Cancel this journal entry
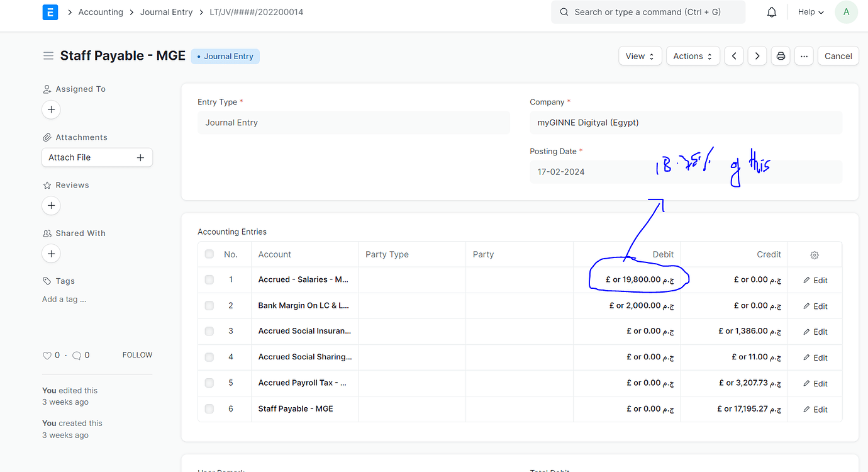The height and width of the screenshot is (472, 868). 838,55
